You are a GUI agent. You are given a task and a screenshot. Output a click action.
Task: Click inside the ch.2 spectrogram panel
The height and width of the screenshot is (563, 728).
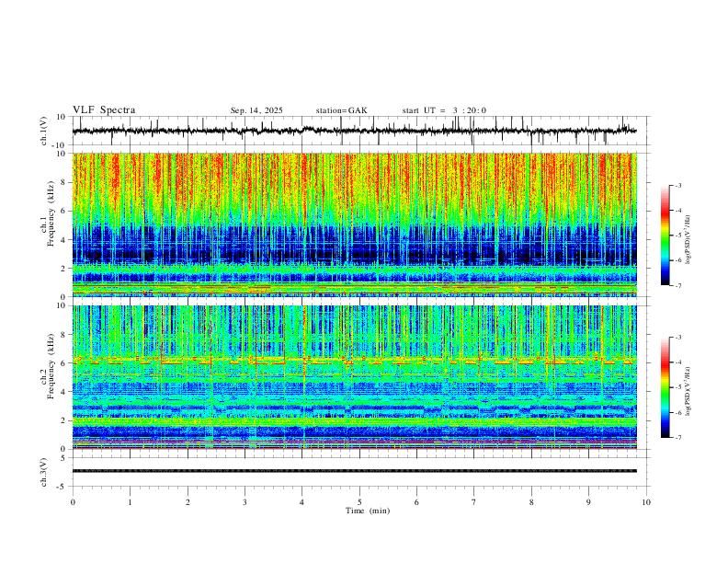(x=354, y=377)
